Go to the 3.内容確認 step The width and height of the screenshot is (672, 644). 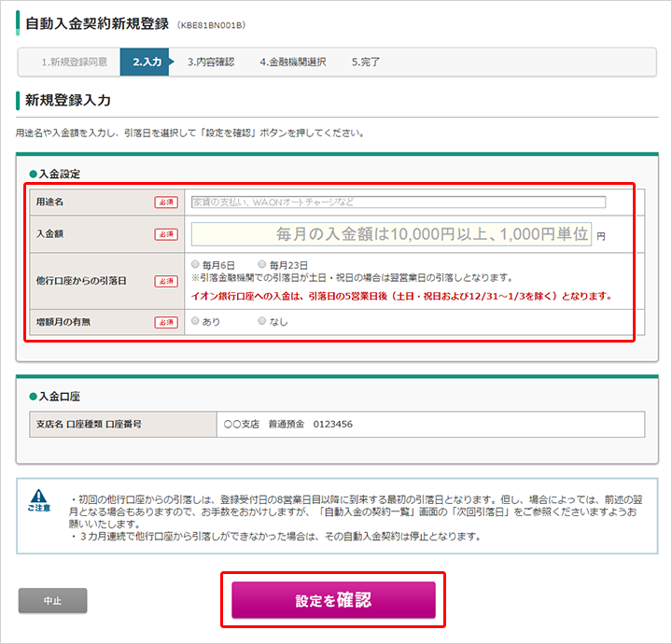pos(210,63)
